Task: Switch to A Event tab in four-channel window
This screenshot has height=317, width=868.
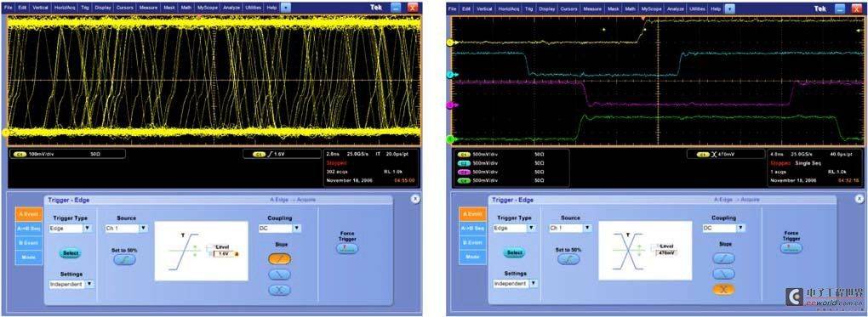Action: click(x=472, y=213)
